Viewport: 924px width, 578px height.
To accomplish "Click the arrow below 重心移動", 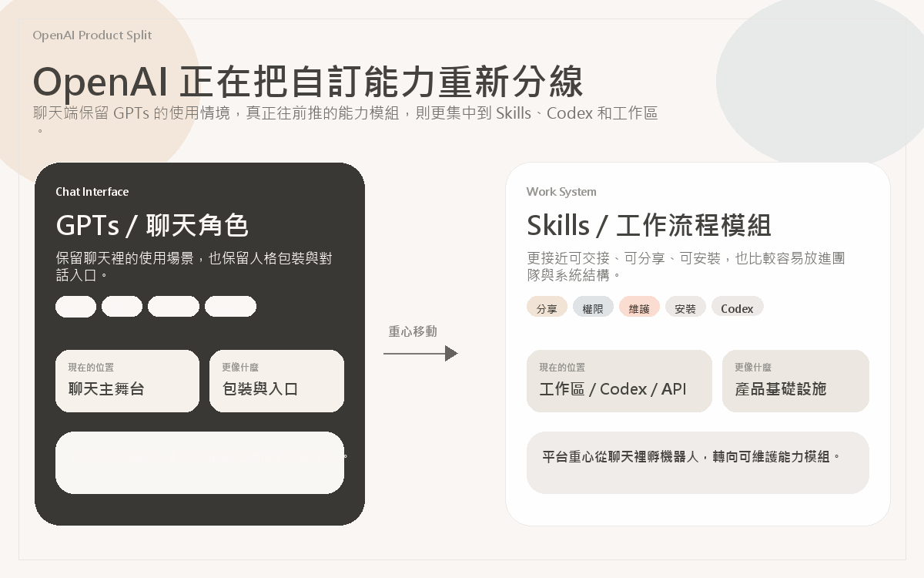I will tap(420, 353).
